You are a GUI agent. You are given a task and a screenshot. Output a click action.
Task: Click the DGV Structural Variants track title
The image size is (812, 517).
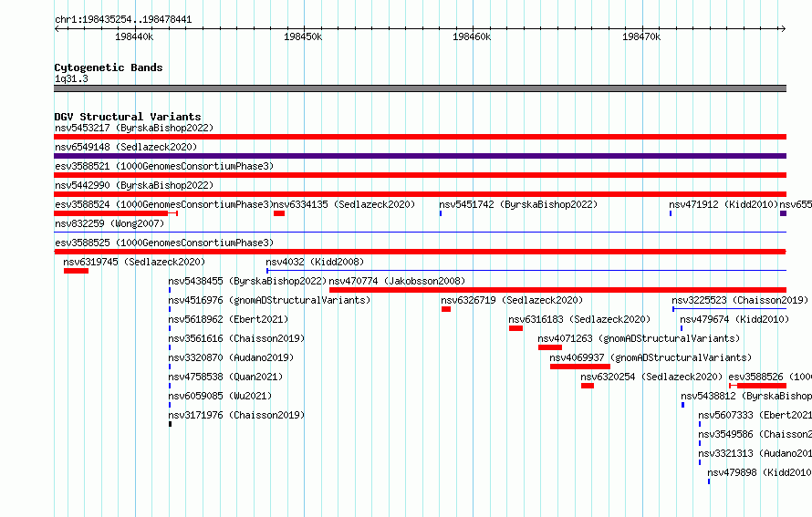(128, 117)
